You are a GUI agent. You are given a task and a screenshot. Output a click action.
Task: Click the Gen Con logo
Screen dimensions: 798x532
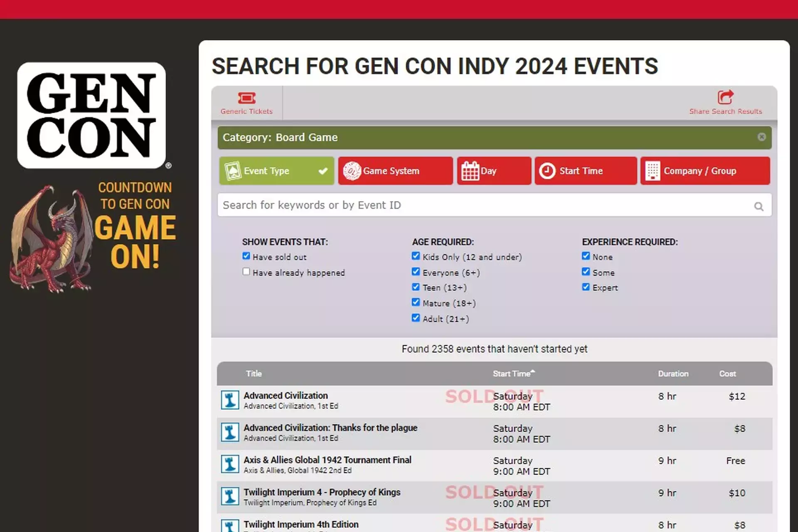(x=92, y=116)
